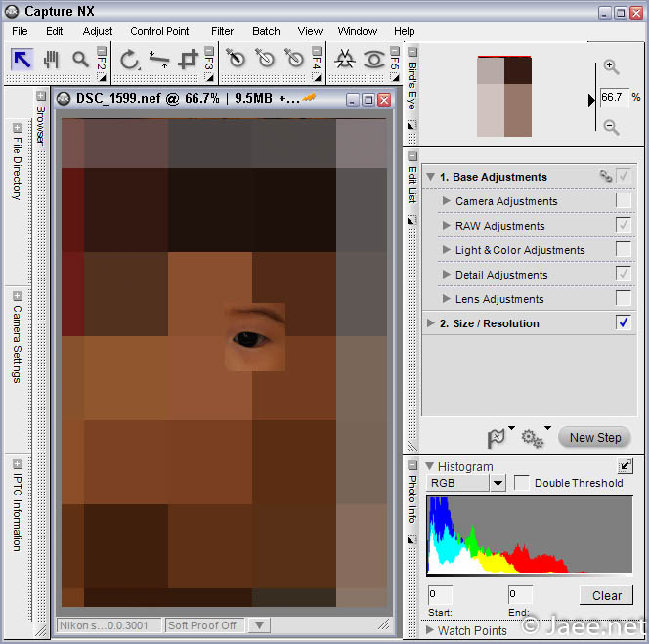Open the Control Point menu
The width and height of the screenshot is (649, 644).
(159, 31)
